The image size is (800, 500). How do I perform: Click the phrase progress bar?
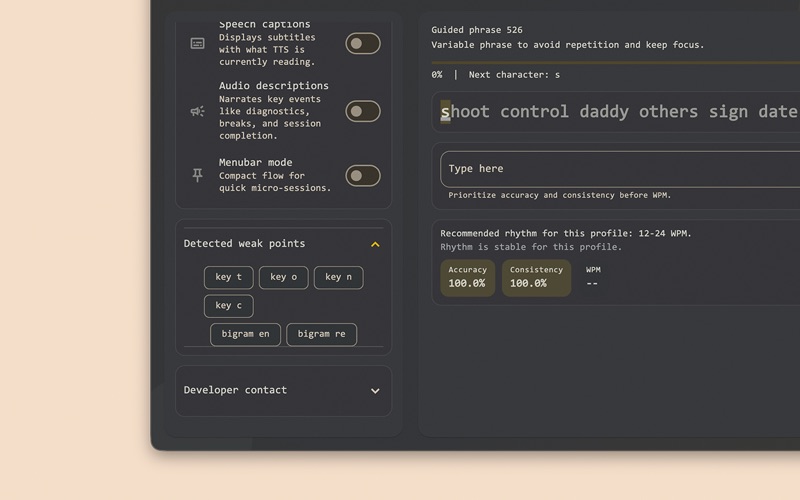point(615,63)
